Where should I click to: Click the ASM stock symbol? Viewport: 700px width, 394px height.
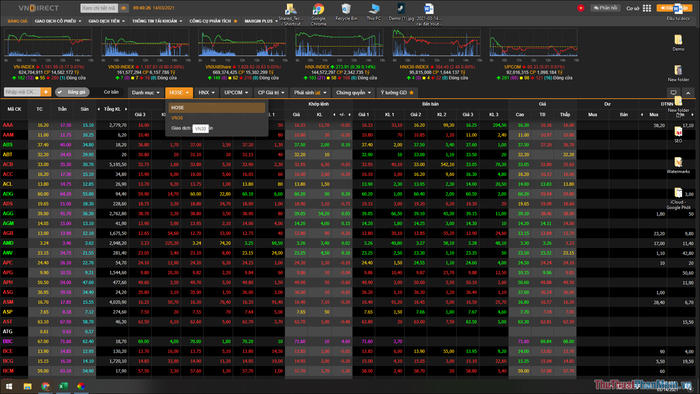[x=8, y=302]
